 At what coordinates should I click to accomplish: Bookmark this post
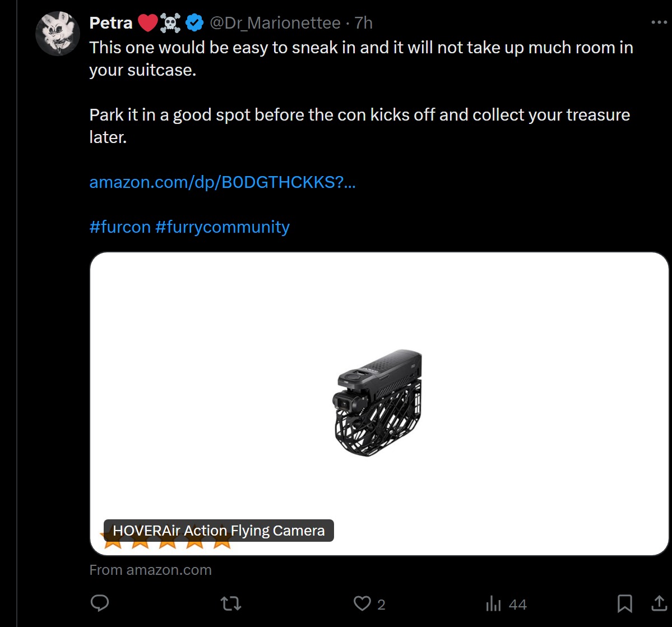[x=624, y=603]
